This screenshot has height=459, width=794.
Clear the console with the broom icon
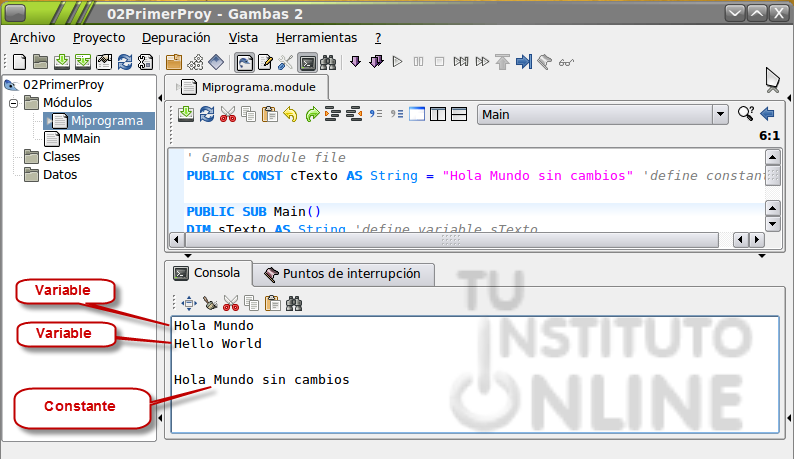[210, 303]
